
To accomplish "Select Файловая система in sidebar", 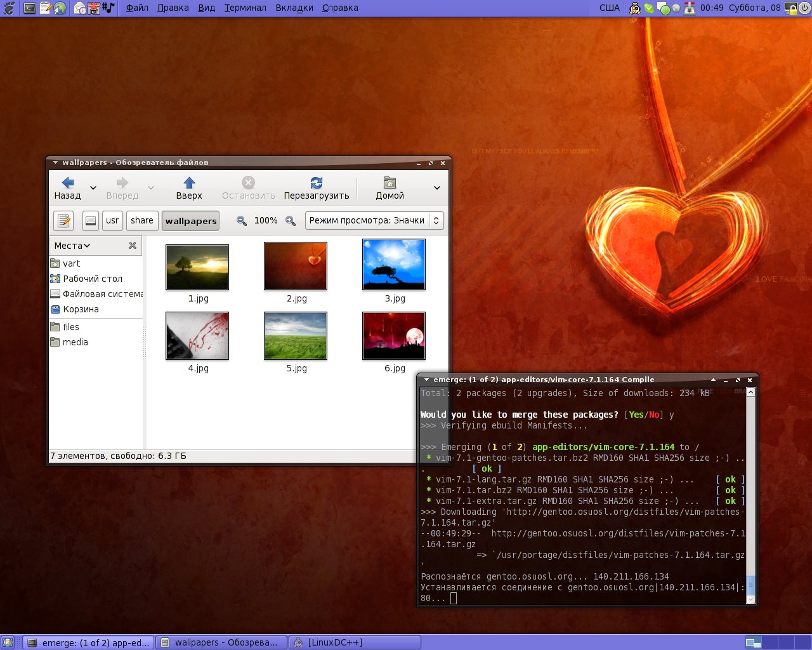I will [x=96, y=294].
